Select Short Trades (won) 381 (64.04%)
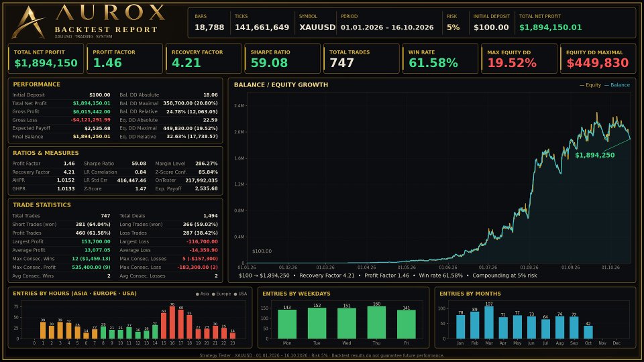 pyautogui.click(x=93, y=225)
